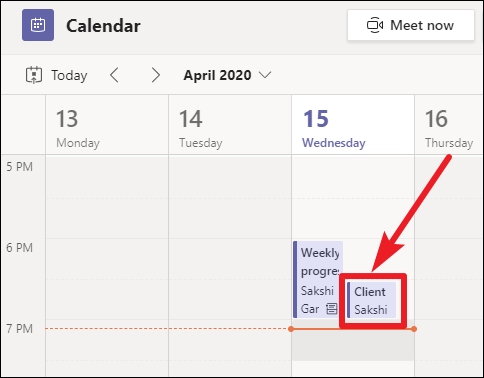Screen dimensions: 484x378
Task: Click the notes icon in Weekly progress meeting
Action: pos(331,308)
